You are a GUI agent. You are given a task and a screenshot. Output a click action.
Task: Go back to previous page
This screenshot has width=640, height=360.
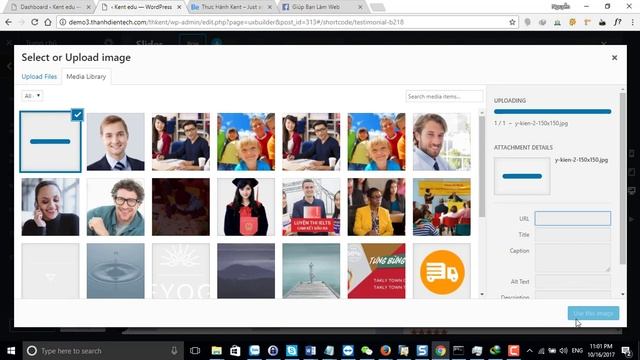pyautogui.click(x=9, y=22)
